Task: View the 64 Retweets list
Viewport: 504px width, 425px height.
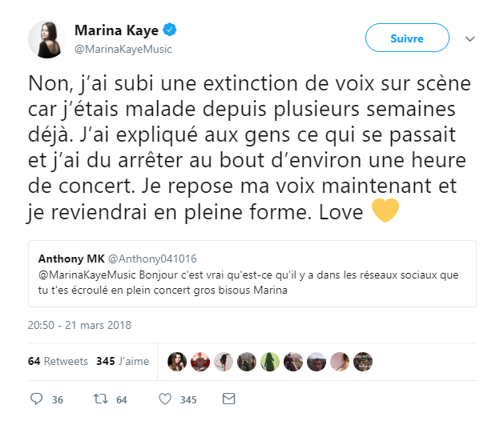Action: [58, 361]
